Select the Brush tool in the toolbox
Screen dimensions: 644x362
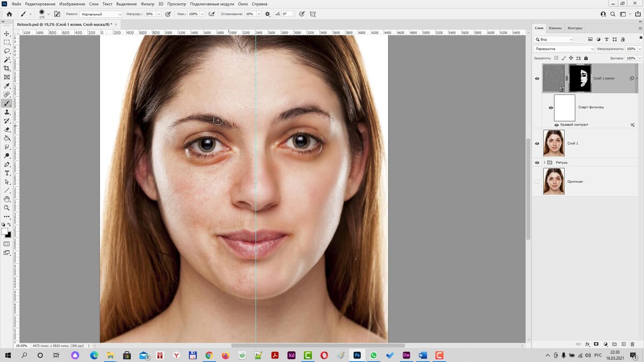click(x=7, y=103)
